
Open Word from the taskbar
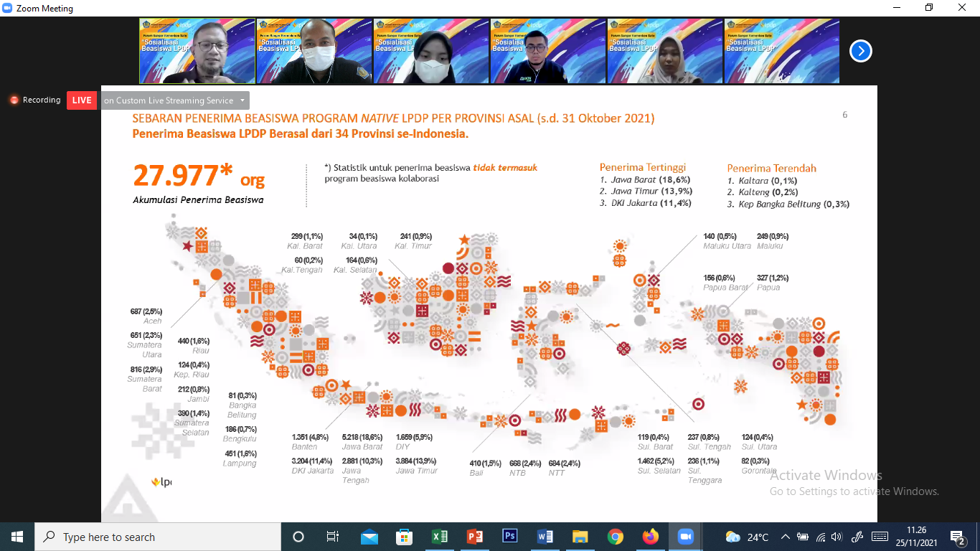click(x=545, y=537)
